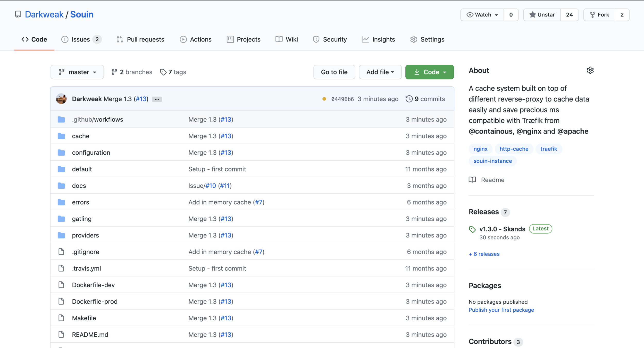Expand the Add file dropdown
The width and height of the screenshot is (644, 348).
pyautogui.click(x=380, y=72)
